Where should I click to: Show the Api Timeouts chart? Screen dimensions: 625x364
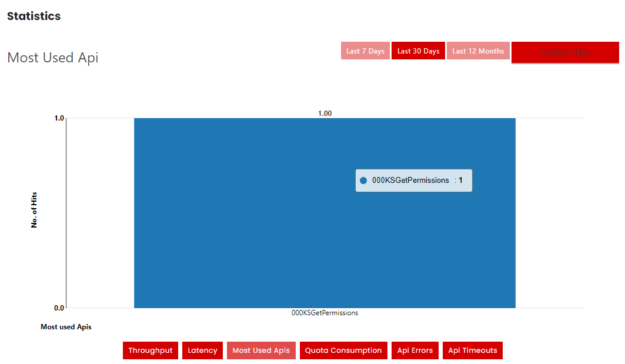(x=472, y=350)
